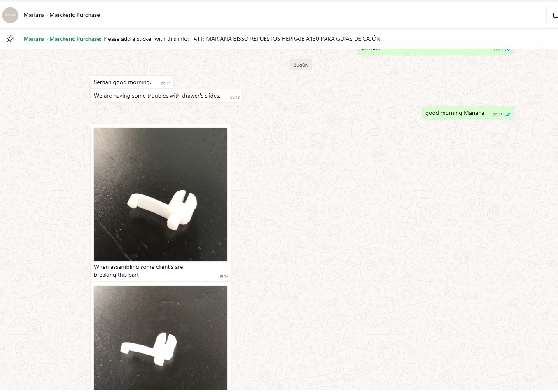Click the partially visible 'yes sure' message

click(x=436, y=51)
